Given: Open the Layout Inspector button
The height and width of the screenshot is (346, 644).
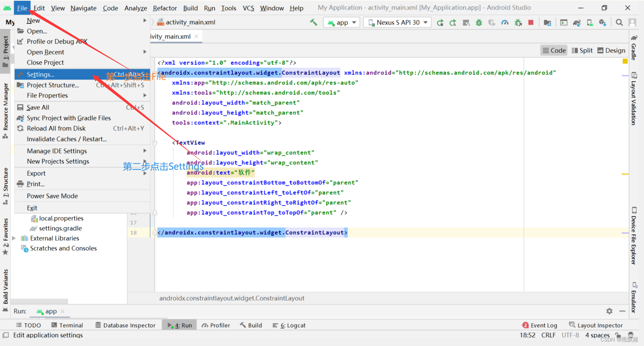Looking at the screenshot, I should click(x=596, y=325).
